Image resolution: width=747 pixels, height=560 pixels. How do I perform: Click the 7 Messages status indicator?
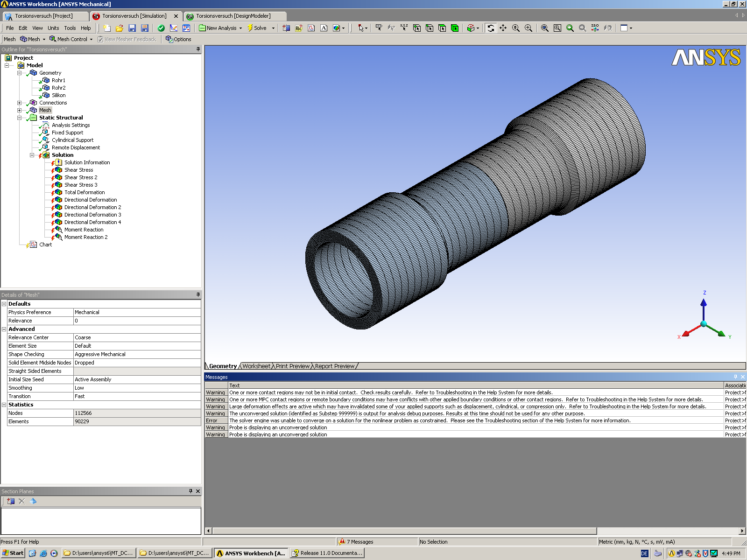(357, 542)
